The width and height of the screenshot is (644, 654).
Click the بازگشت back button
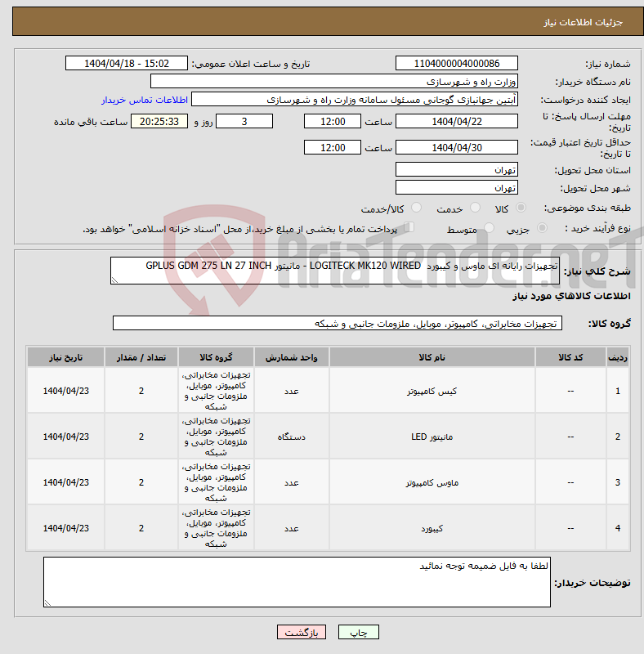tap(301, 632)
